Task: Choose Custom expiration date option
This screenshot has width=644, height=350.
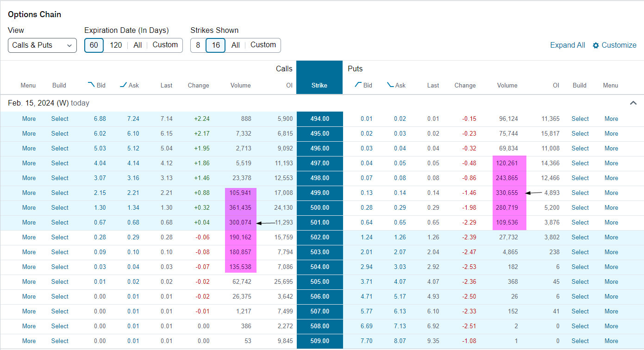Action: pos(165,45)
